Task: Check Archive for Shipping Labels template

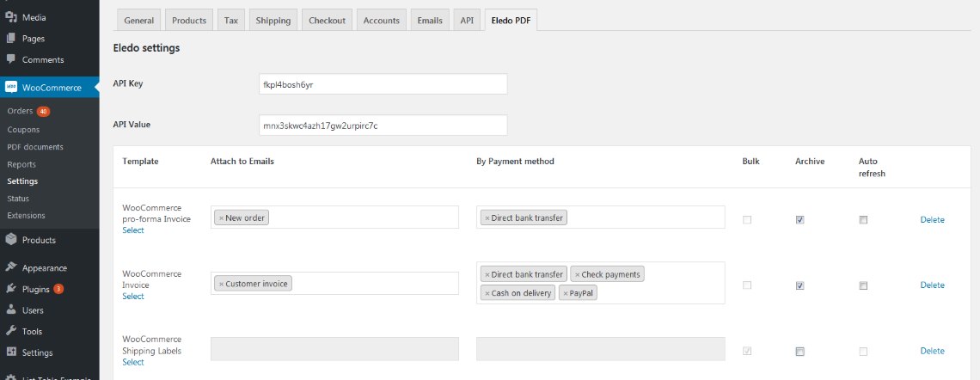Action: [x=800, y=352]
